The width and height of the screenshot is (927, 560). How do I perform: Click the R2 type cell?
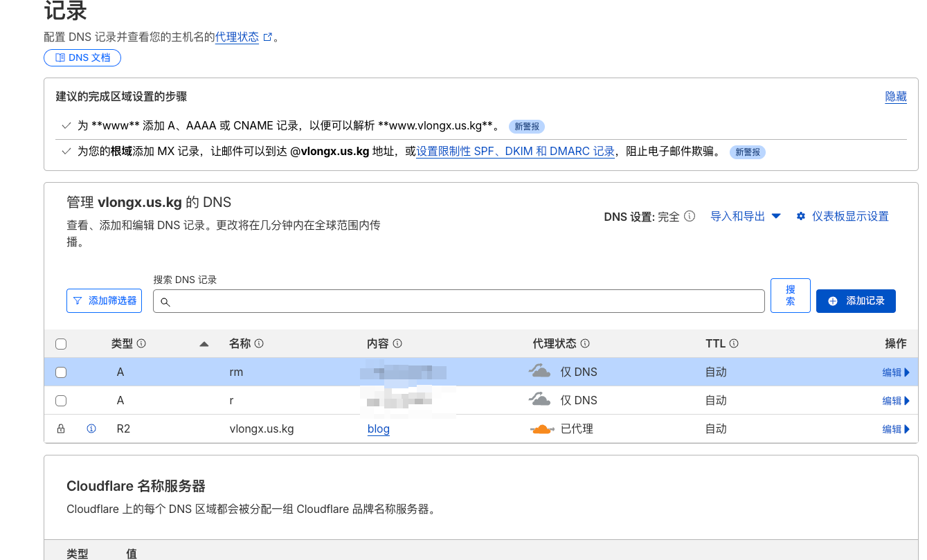pyautogui.click(x=123, y=429)
